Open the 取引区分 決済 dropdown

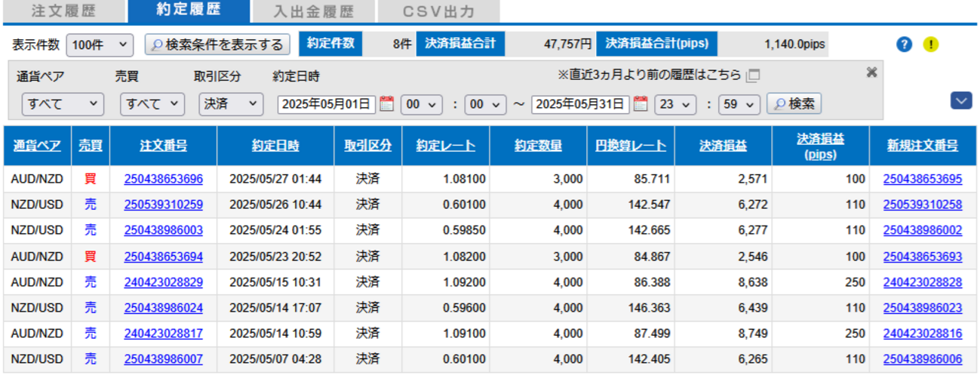pyautogui.click(x=231, y=104)
